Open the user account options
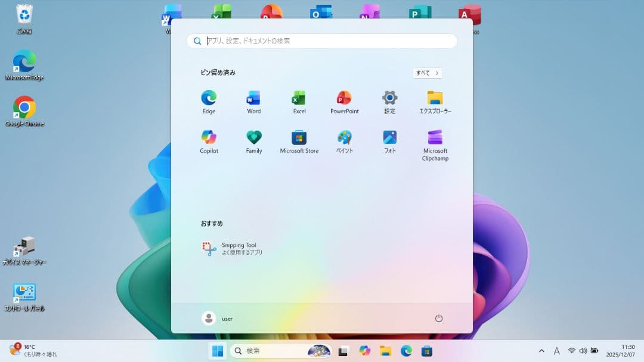The image size is (644, 362). point(218,318)
